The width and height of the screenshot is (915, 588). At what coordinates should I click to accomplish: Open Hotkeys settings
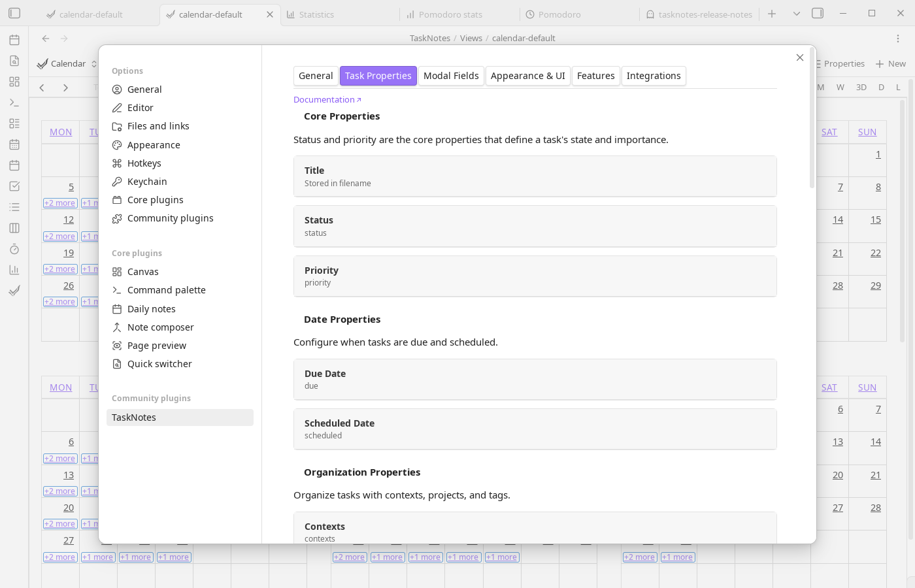point(180,163)
